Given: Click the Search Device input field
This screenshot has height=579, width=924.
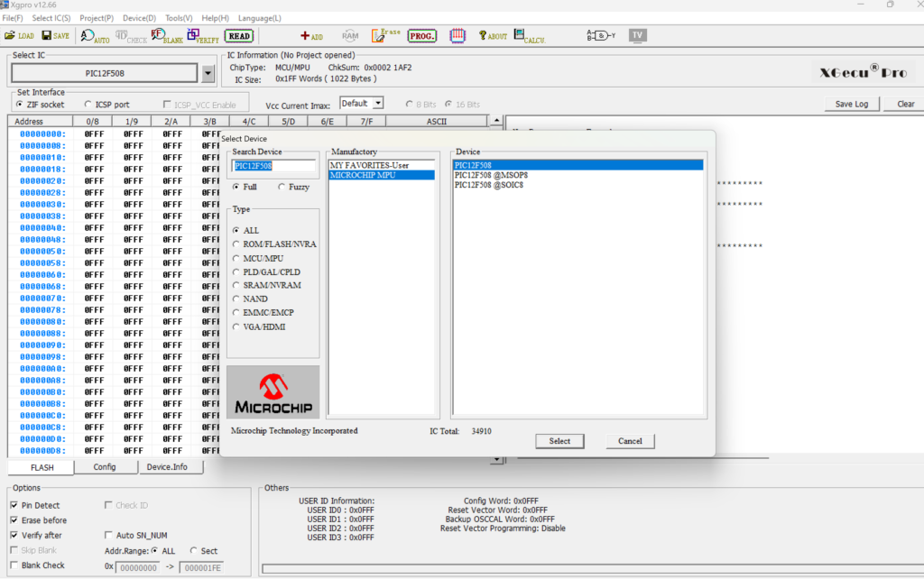Looking at the screenshot, I should (x=274, y=166).
